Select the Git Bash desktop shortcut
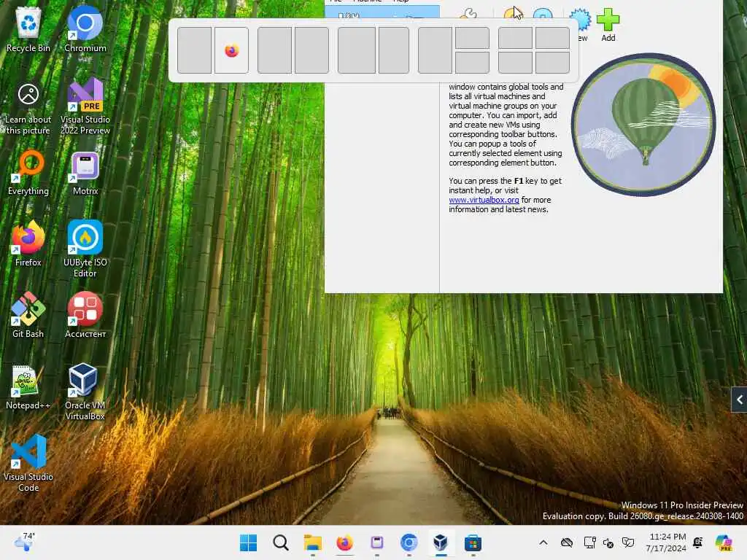Viewport: 747px width, 560px height. [x=28, y=315]
